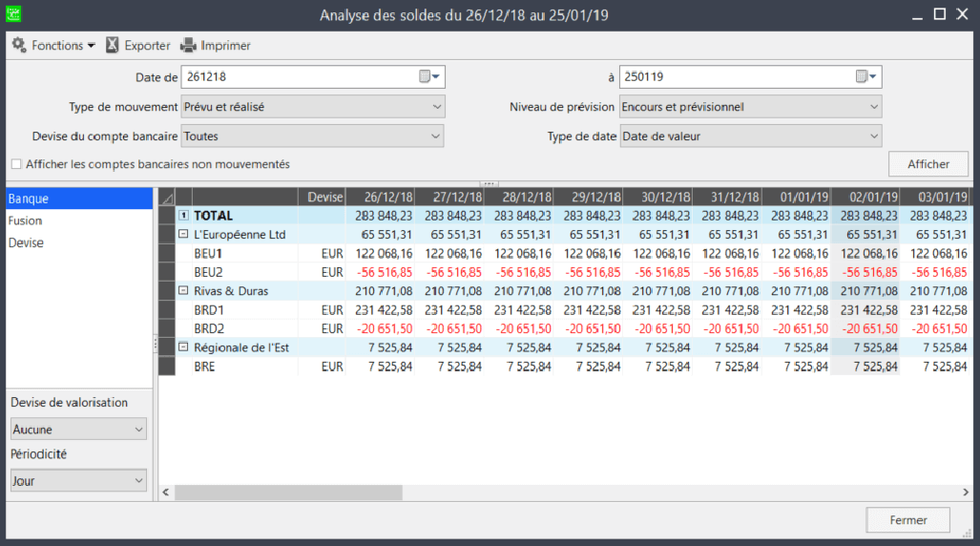The width and height of the screenshot is (980, 546).
Task: Click the grid top-left corner selector
Action: [x=167, y=197]
